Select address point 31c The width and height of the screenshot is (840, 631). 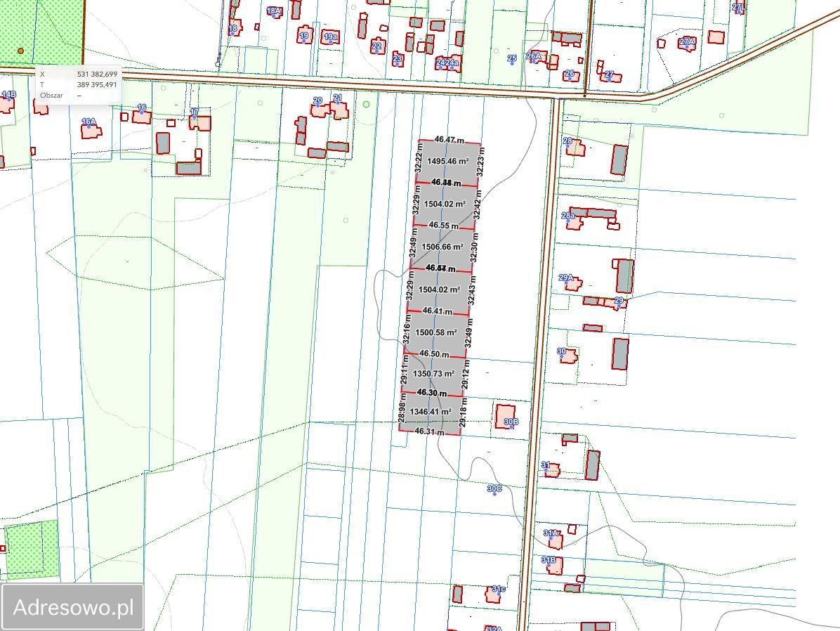tap(498, 590)
